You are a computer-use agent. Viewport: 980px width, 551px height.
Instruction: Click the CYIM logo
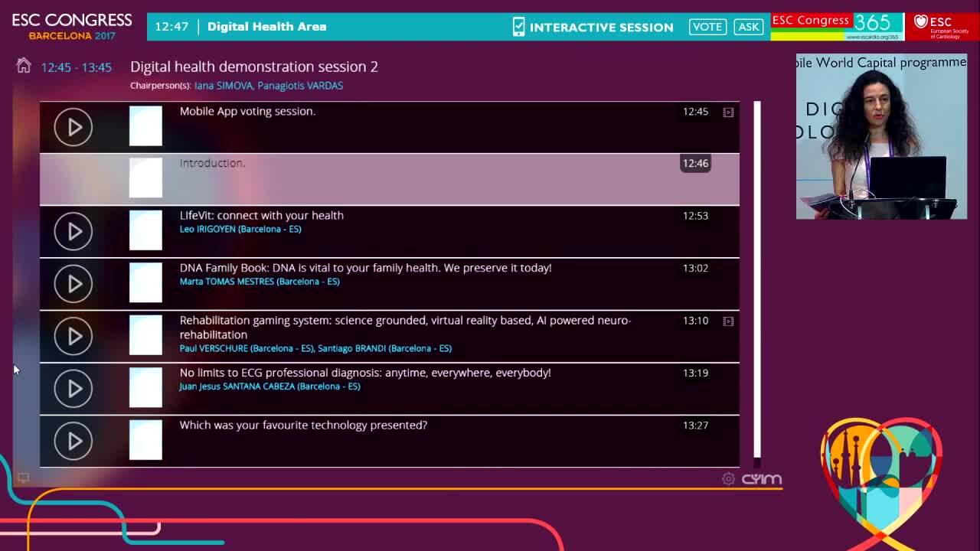[x=762, y=479]
